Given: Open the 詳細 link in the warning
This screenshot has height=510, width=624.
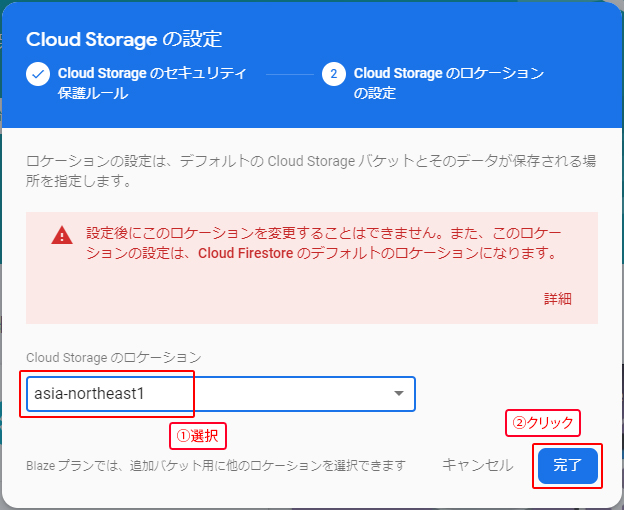Looking at the screenshot, I should (x=557, y=298).
